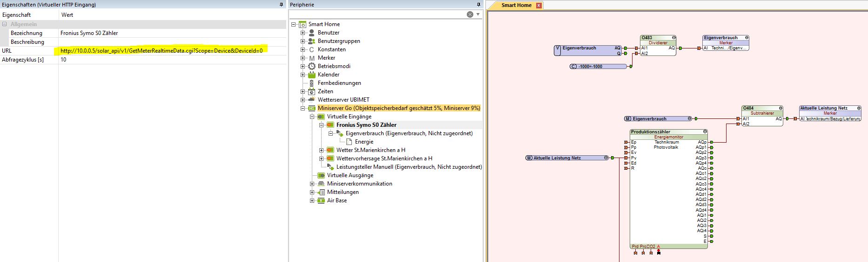The width and height of the screenshot is (868, 262).
Task: Expand the Air Base node
Action: point(312,200)
